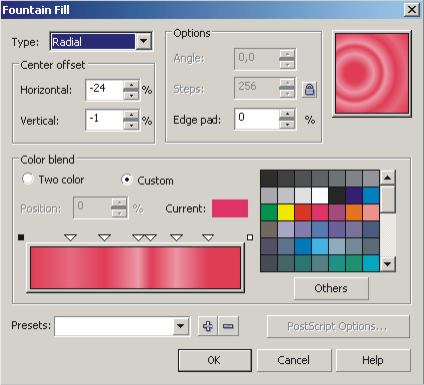
Task: Open the Type dropdown list
Action: pyautogui.click(x=144, y=41)
